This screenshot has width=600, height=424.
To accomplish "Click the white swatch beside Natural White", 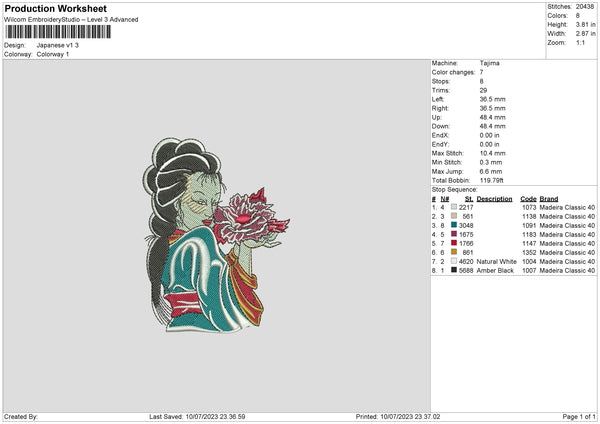I will (454, 261).
